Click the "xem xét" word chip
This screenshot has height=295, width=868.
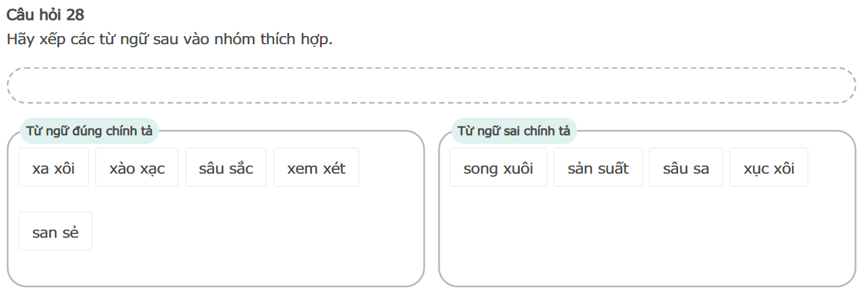tap(316, 167)
